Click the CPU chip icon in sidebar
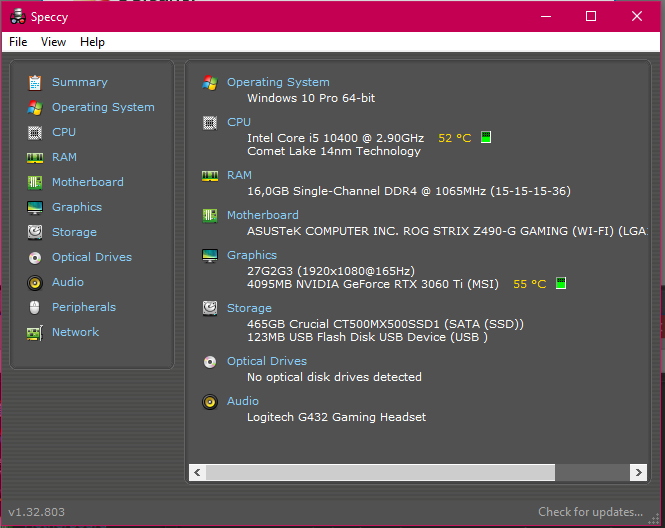 click(35, 133)
